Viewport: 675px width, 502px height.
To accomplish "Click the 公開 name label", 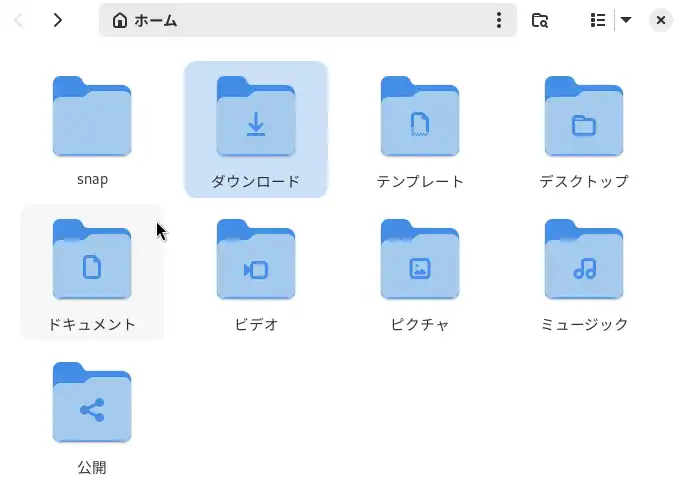I will coord(92,468).
